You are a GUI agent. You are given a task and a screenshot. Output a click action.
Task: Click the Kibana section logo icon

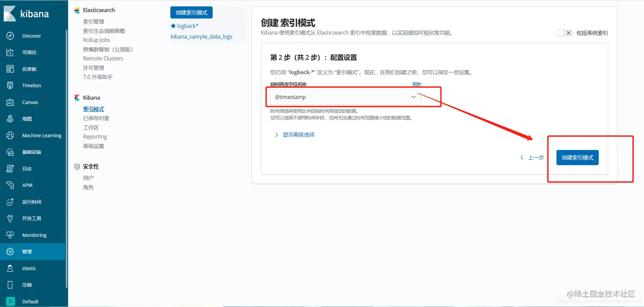(x=77, y=98)
